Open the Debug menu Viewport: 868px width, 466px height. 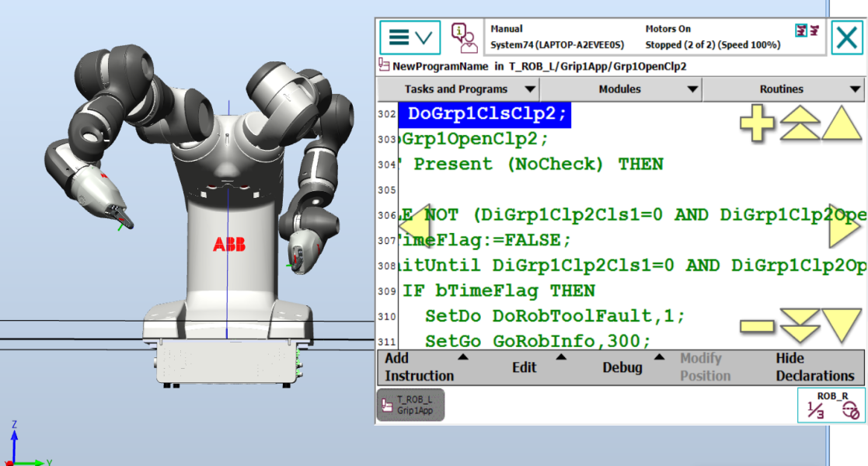tap(623, 367)
